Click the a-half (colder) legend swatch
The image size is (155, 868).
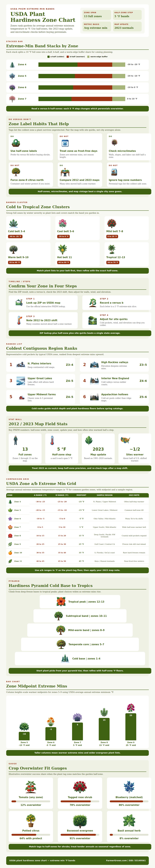49,57
